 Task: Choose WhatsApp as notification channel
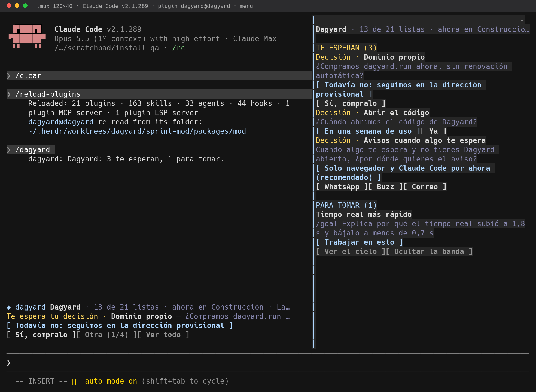[x=342, y=187]
